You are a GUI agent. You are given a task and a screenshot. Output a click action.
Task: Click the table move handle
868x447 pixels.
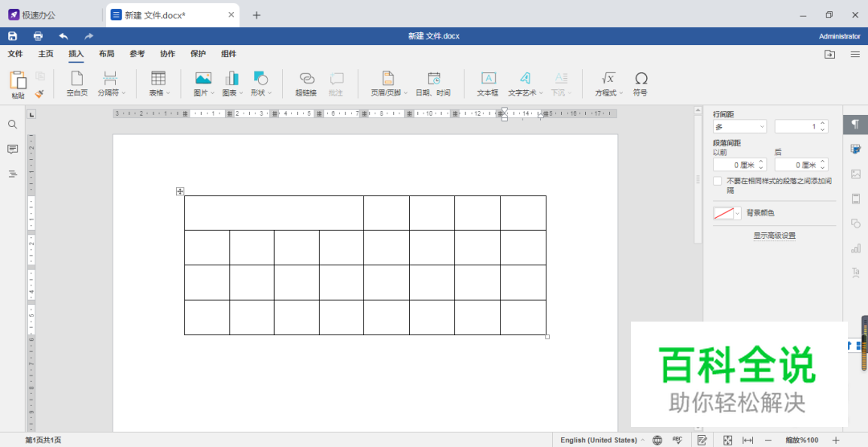(x=180, y=191)
